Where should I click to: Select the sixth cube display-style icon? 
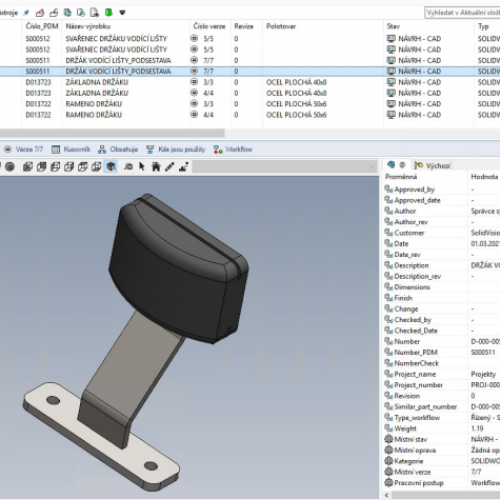point(96,166)
